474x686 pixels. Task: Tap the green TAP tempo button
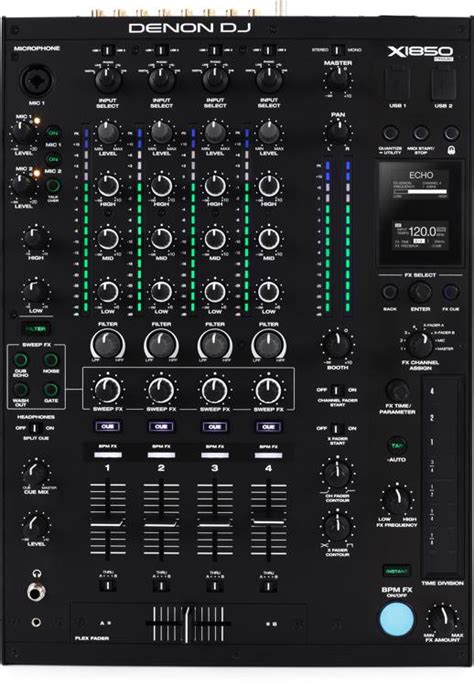[397, 445]
